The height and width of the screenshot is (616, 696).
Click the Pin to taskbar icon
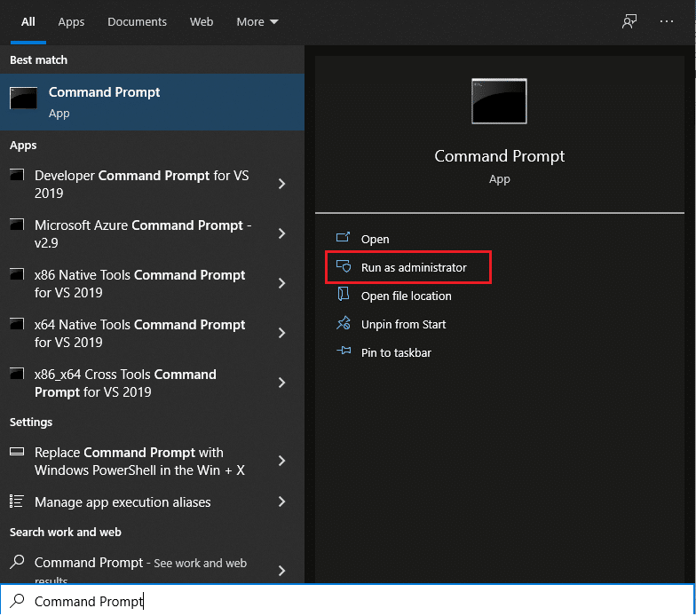(344, 352)
